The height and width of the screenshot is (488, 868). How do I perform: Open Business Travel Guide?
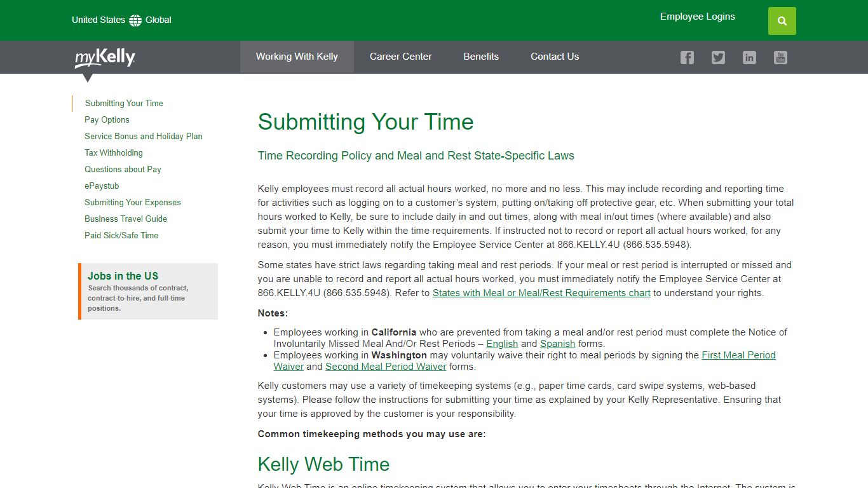(126, 219)
